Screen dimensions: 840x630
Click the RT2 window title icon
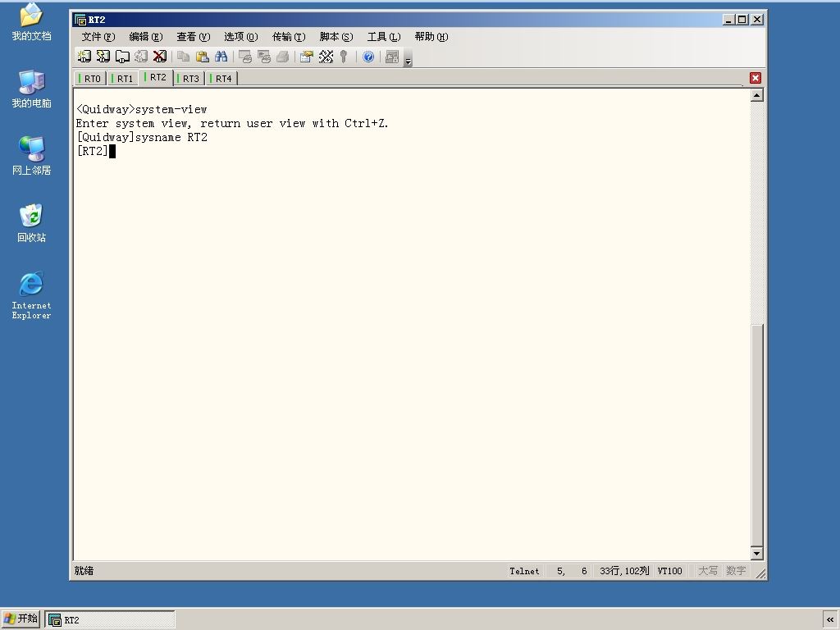pyautogui.click(x=80, y=20)
